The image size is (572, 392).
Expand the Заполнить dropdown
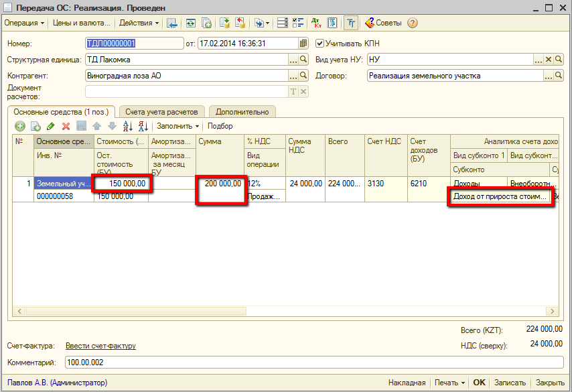(177, 126)
